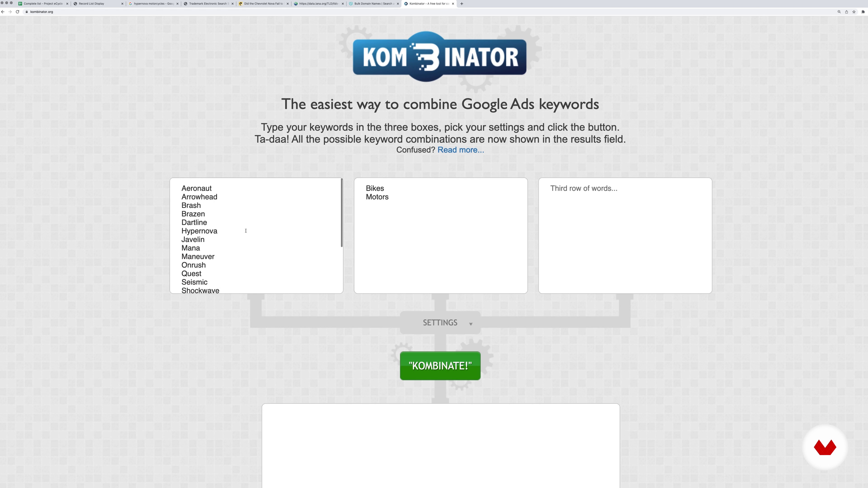Click into the Third row of words box
The image size is (868, 488).
point(625,235)
